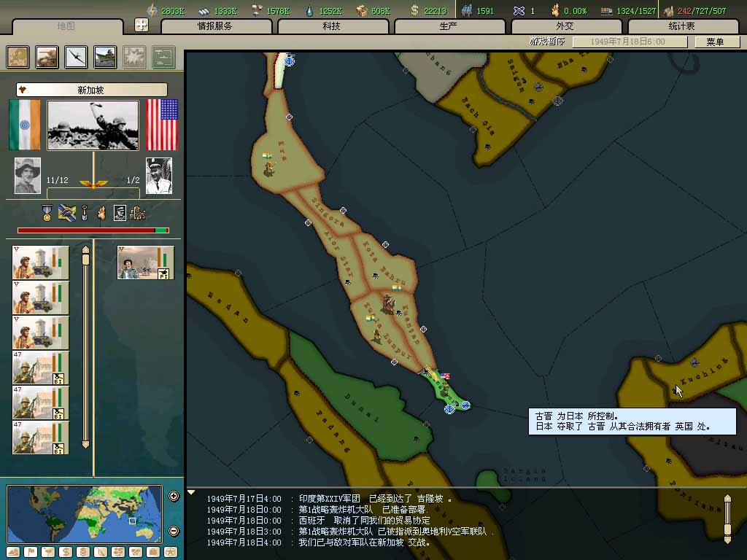Click the Indian flag in battle panel
Image resolution: width=747 pixels, height=560 pixels.
25,125
